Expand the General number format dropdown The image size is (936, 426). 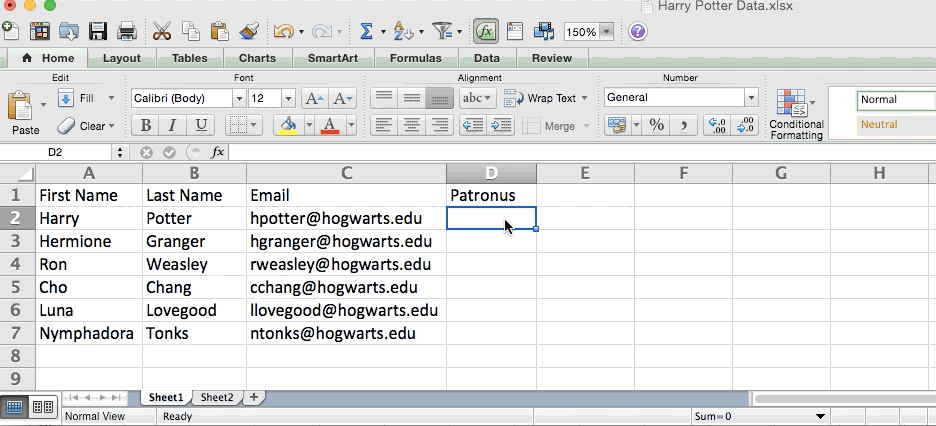(x=750, y=98)
